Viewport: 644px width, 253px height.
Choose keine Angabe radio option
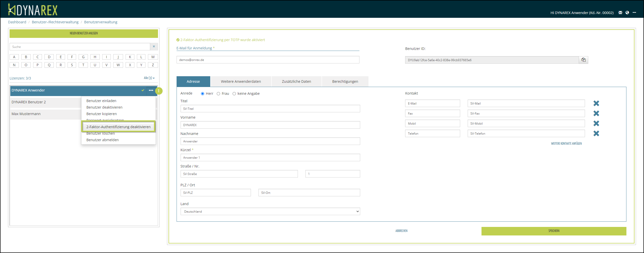[234, 94]
